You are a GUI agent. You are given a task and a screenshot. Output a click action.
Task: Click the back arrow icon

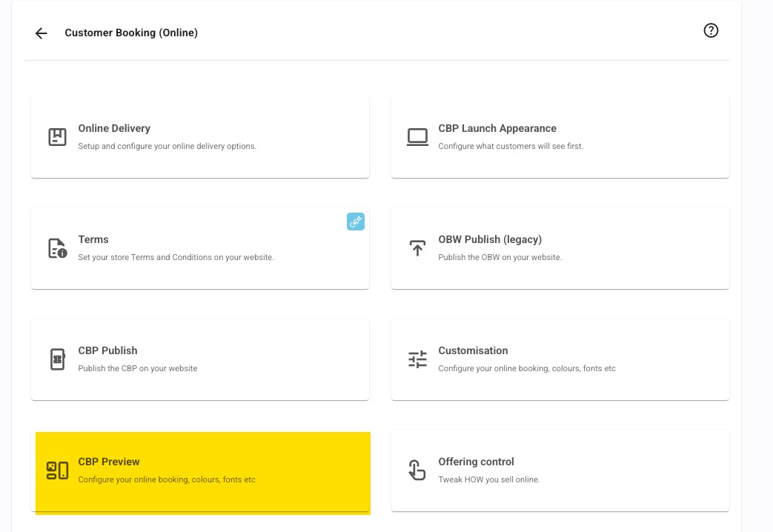coord(42,33)
